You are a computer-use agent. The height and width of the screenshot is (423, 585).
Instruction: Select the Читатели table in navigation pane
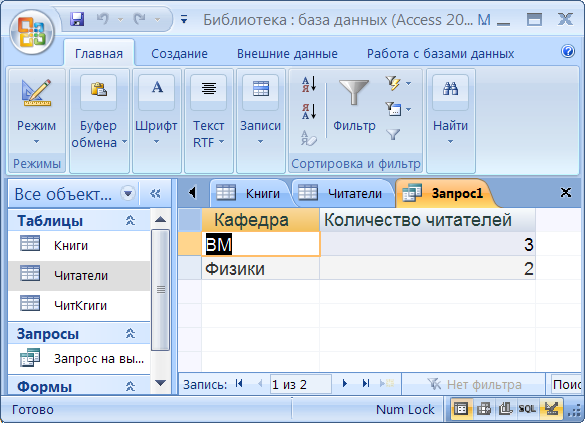(x=79, y=276)
